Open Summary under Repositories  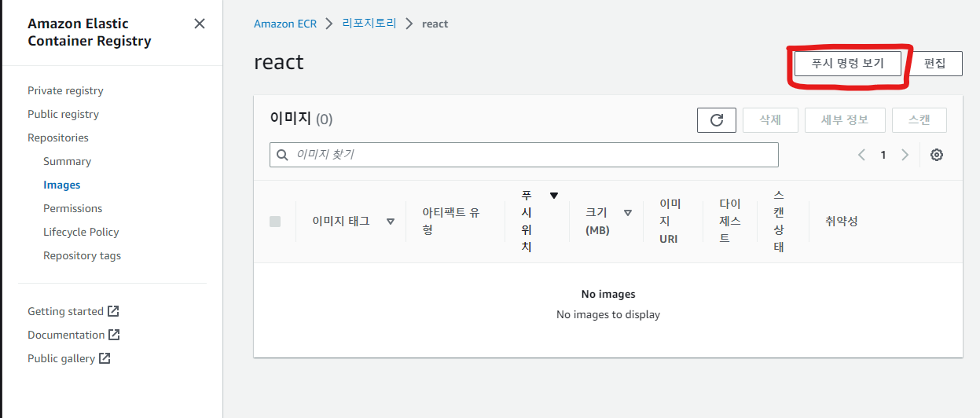coord(67,161)
